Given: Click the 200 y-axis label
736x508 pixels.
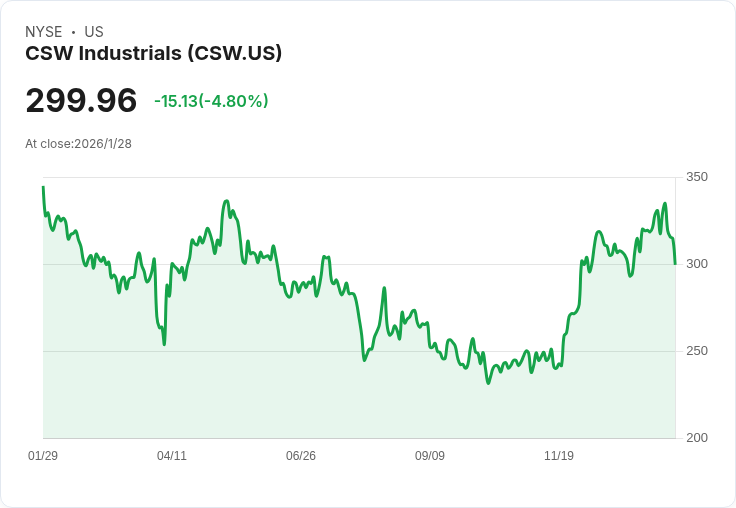Looking at the screenshot, I should 697,438.
